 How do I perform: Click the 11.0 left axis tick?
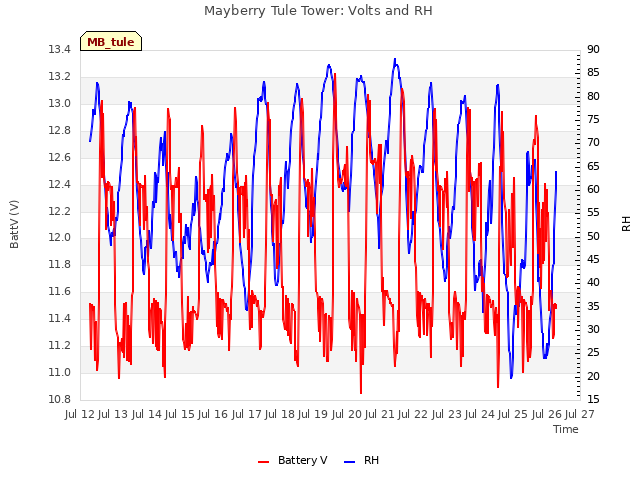point(60,372)
